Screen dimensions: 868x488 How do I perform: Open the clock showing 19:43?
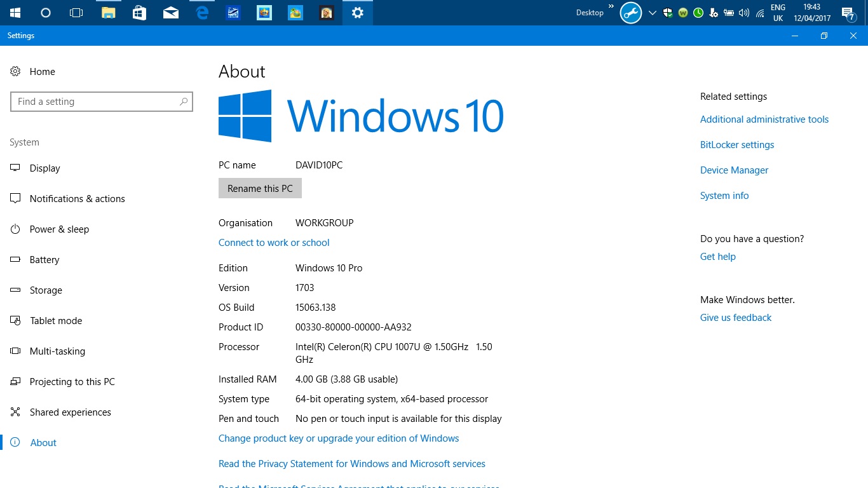(812, 13)
